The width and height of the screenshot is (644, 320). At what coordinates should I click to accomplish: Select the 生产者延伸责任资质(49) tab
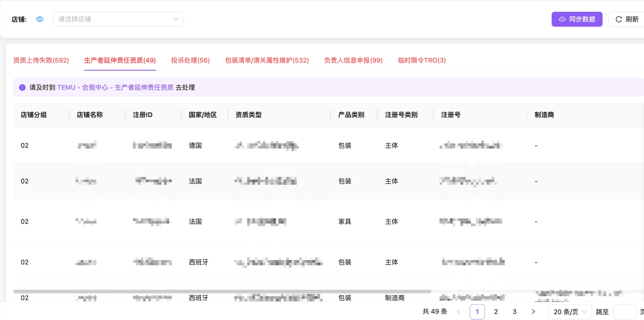120,60
